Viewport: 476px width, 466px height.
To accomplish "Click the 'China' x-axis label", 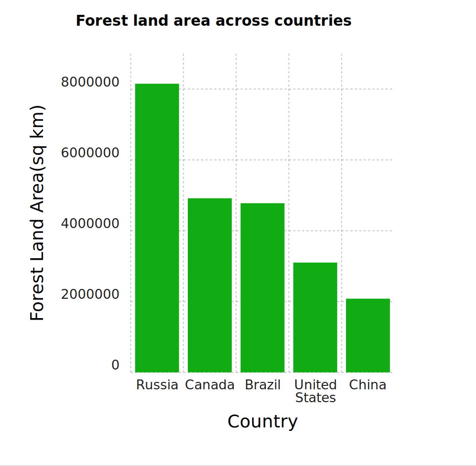I will coord(368,385).
